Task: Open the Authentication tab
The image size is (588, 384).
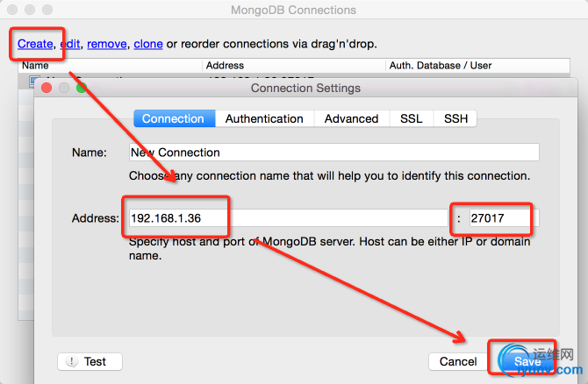Action: (264, 118)
